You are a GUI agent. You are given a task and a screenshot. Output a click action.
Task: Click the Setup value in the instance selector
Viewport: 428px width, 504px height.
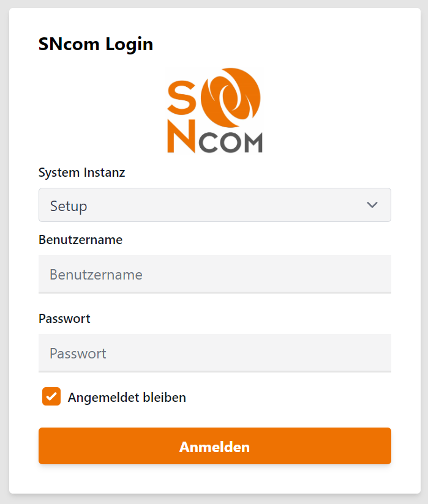[69, 206]
